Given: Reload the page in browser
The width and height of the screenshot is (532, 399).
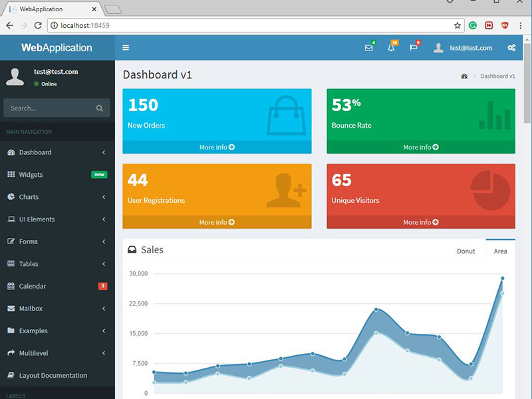Looking at the screenshot, I should coord(38,25).
